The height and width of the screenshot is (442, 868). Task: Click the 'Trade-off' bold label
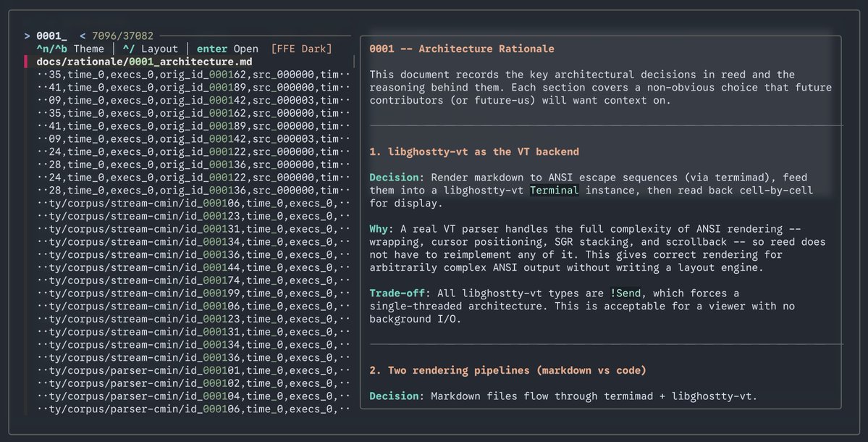pyautogui.click(x=397, y=293)
